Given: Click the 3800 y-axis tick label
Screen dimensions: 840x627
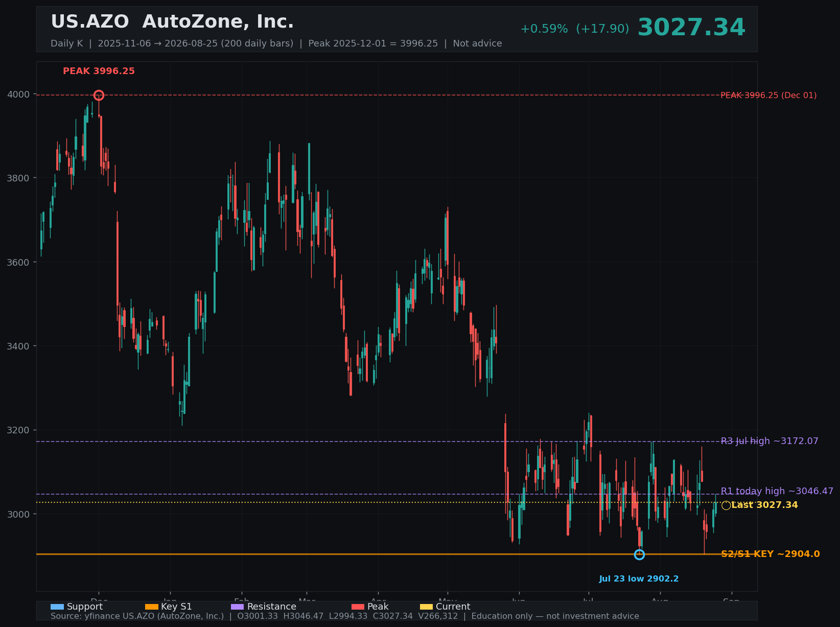Looking at the screenshot, I should click(19, 178).
